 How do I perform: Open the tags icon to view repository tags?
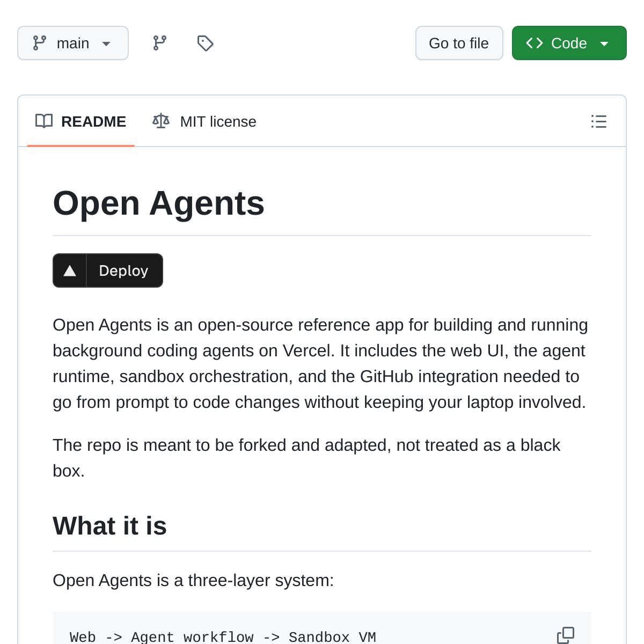[x=206, y=43]
